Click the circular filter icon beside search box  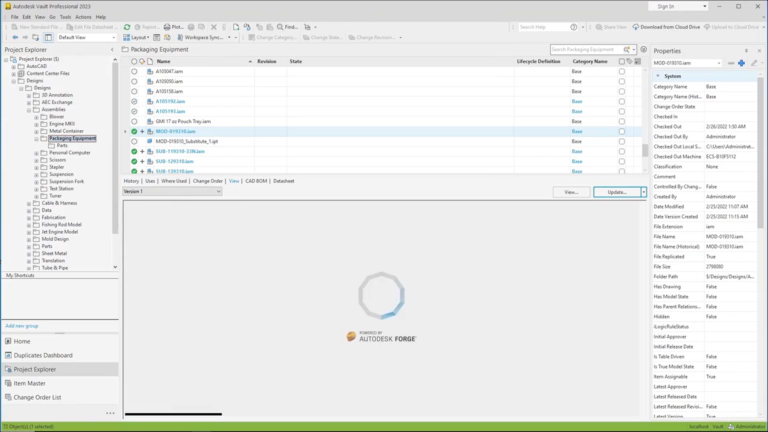coord(644,49)
